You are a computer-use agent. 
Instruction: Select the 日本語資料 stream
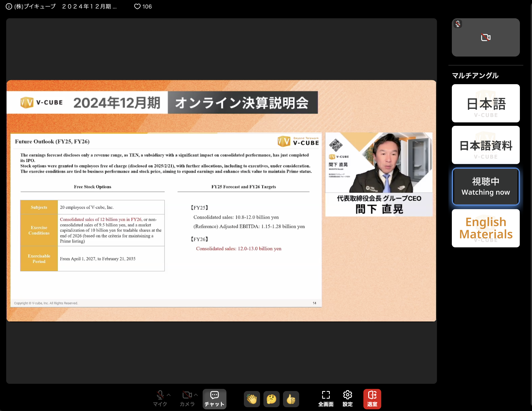coord(485,145)
